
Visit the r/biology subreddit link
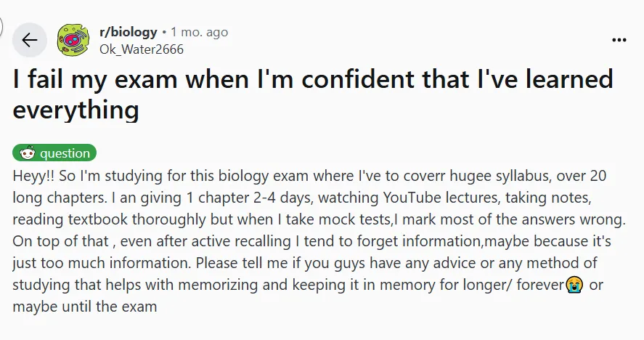coord(128,32)
